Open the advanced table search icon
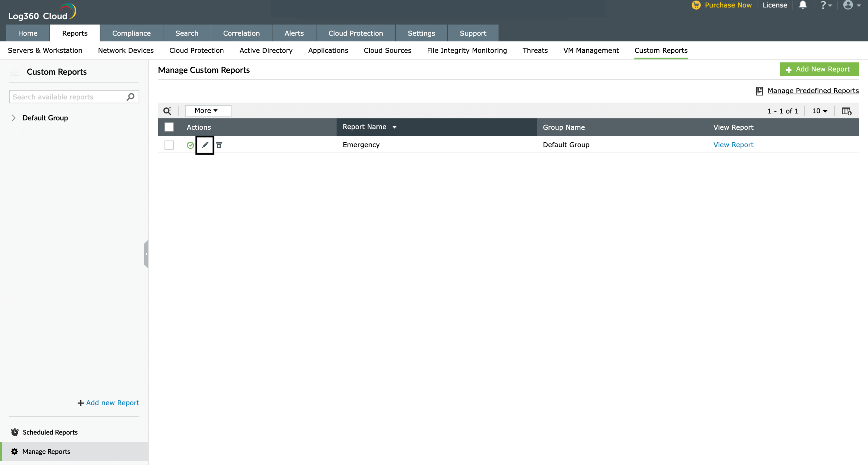Image resolution: width=868 pixels, height=465 pixels. point(167,111)
